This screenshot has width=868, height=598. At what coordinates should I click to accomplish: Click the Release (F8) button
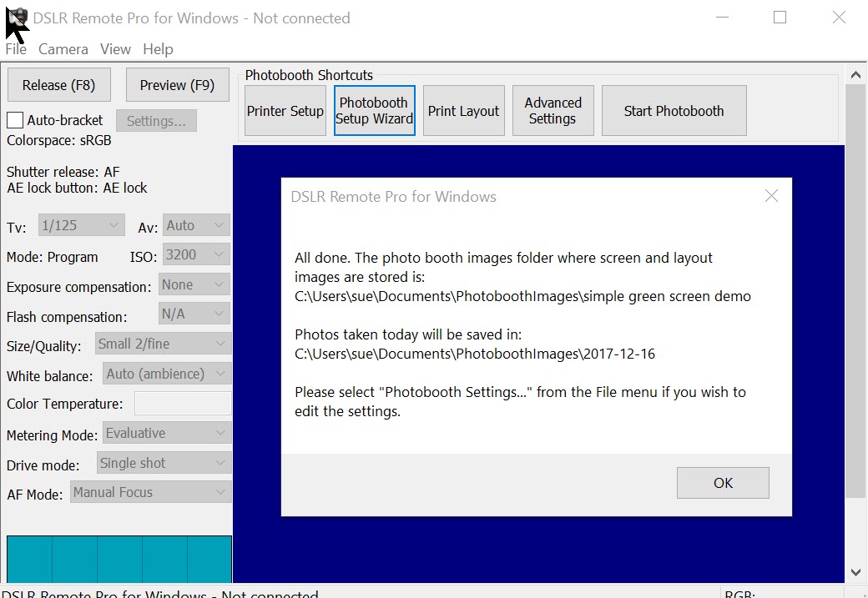click(x=58, y=85)
